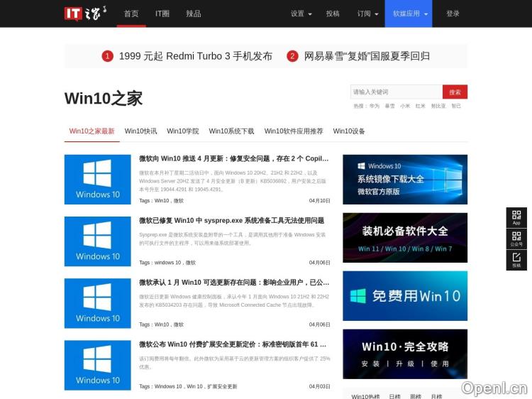Click hot search keyword 华为
This screenshot has width=532, height=399.
tap(375, 106)
